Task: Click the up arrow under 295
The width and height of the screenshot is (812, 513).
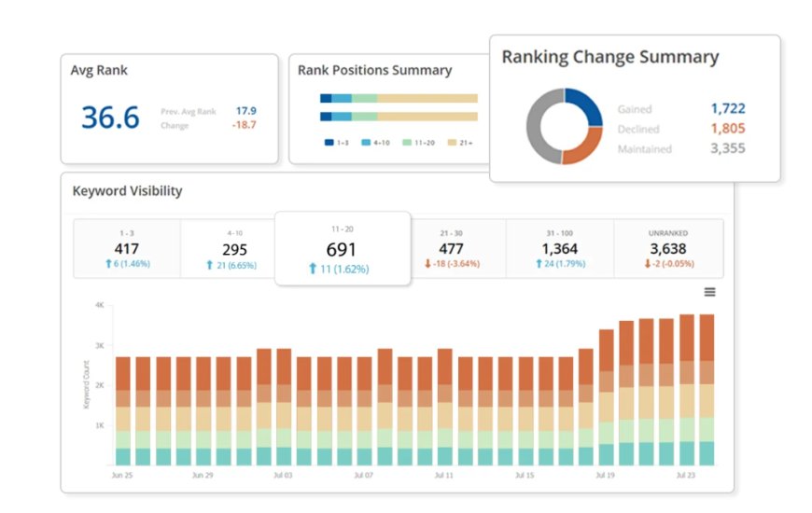Action: 210,265
